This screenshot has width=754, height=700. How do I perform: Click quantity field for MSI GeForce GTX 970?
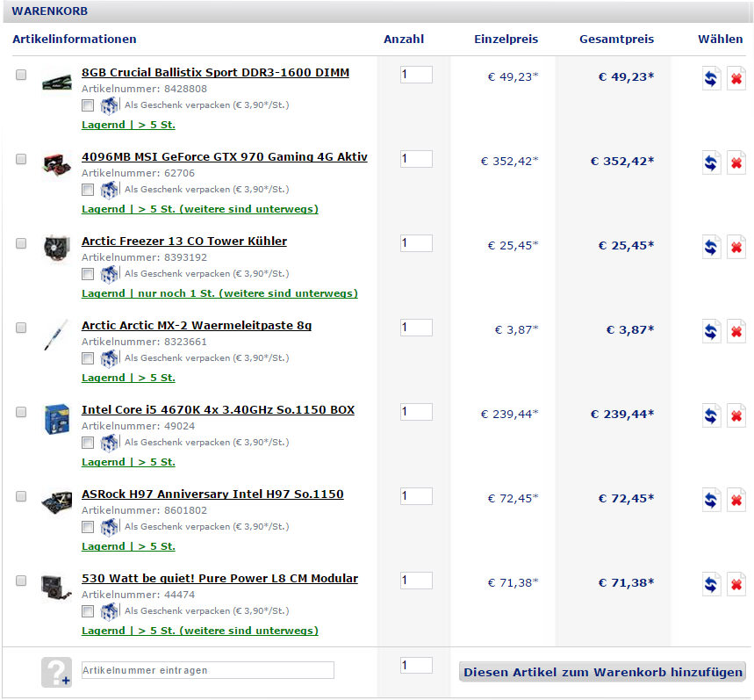(416, 159)
